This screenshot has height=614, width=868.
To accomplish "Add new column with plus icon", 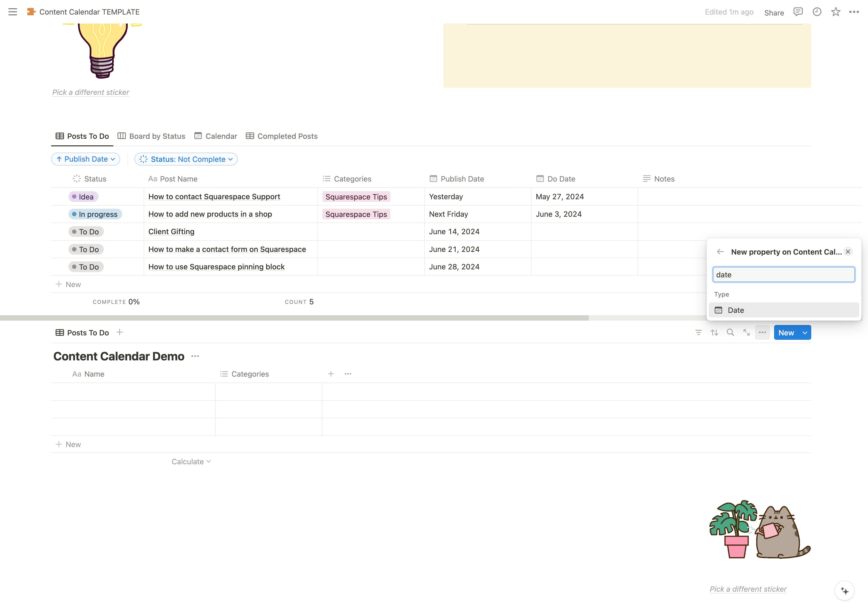I will coord(331,374).
